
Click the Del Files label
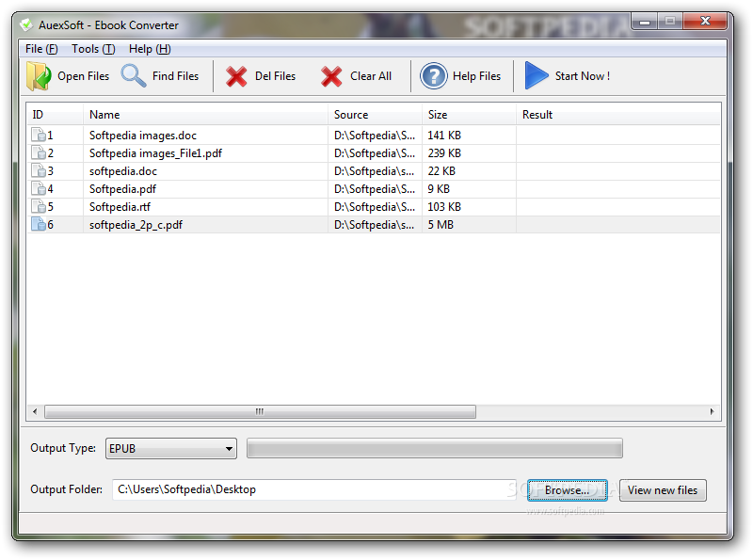coord(275,76)
